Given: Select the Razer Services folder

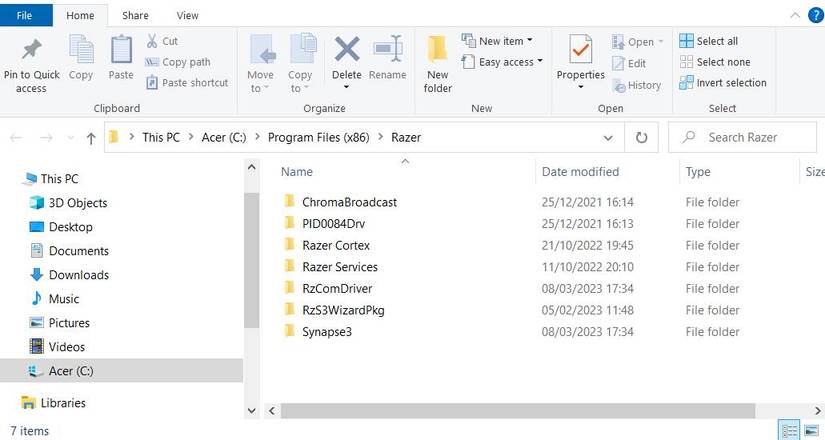Looking at the screenshot, I should [x=340, y=267].
